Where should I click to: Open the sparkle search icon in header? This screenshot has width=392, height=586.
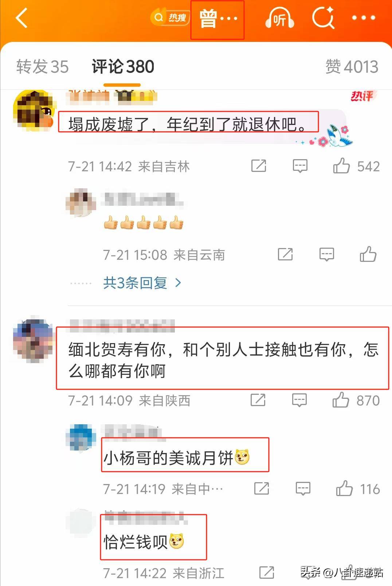coord(323,17)
